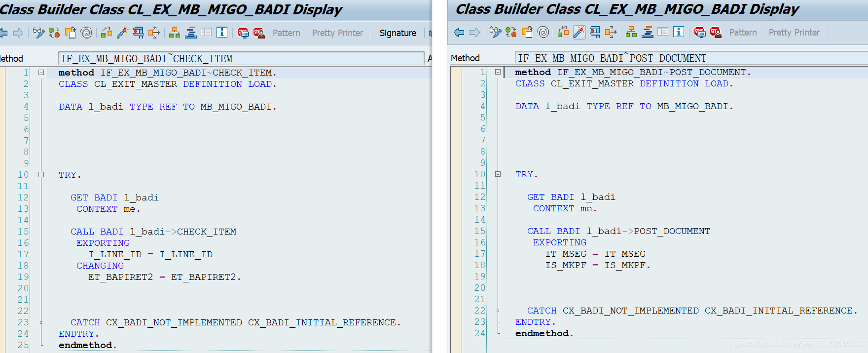This screenshot has height=353, width=868.
Task: Run test (vise) icon in right window
Action: [595, 33]
